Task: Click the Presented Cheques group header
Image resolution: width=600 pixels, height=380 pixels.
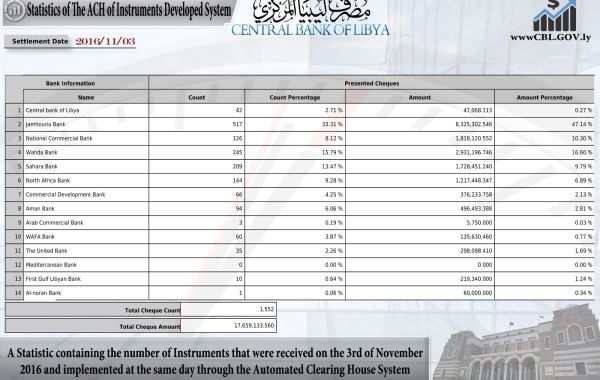Action: pyautogui.click(x=372, y=83)
